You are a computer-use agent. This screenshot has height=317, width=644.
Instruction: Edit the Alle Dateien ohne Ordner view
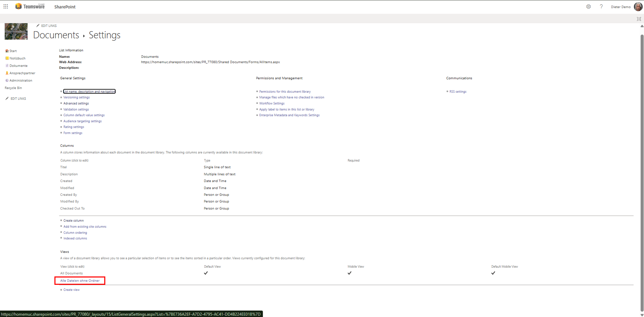[80, 281]
